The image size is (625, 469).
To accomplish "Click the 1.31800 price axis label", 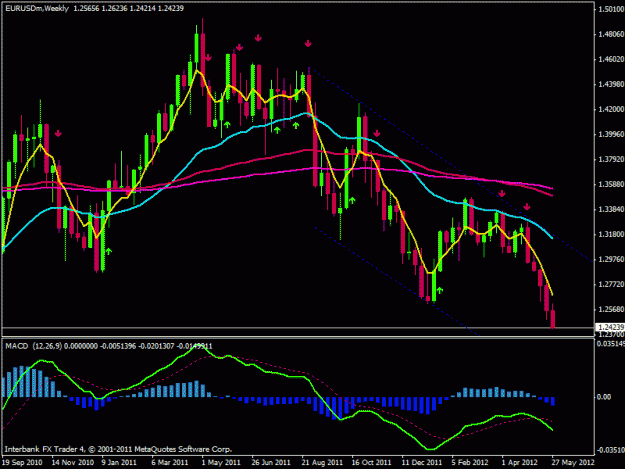I will coord(611,234).
